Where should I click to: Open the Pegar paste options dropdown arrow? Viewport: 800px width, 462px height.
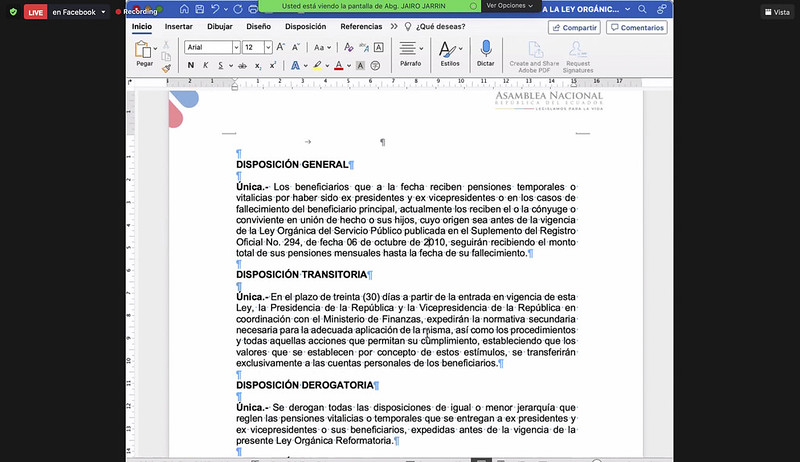click(x=155, y=48)
